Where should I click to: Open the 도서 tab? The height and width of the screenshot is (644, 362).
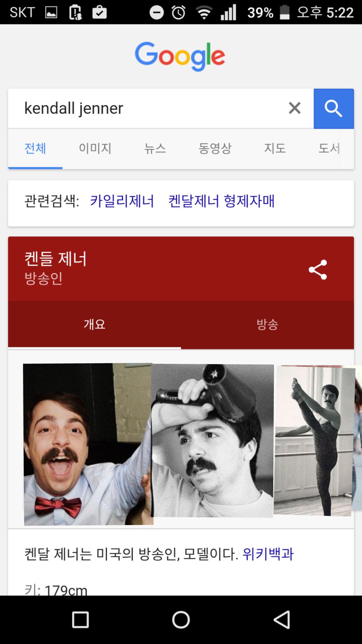tap(329, 148)
